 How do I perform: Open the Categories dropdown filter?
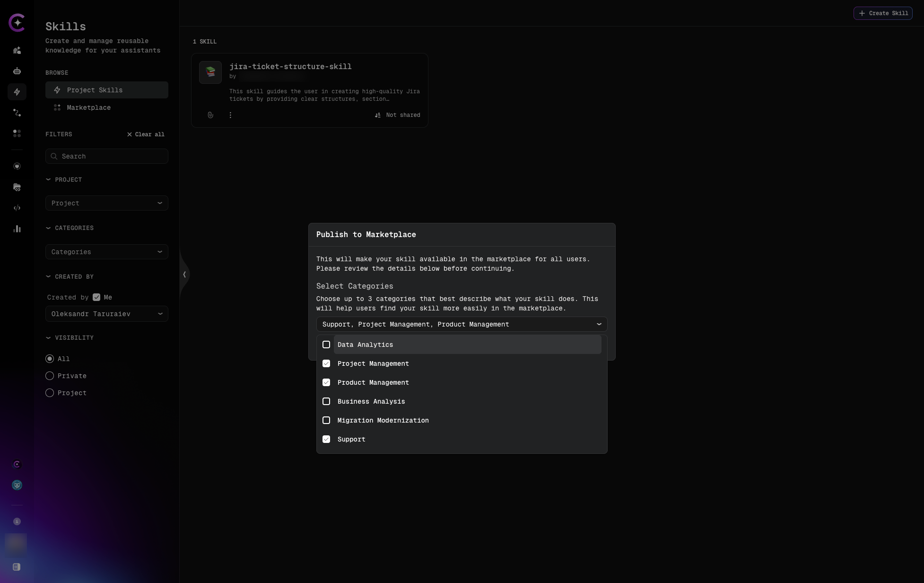[x=106, y=252]
